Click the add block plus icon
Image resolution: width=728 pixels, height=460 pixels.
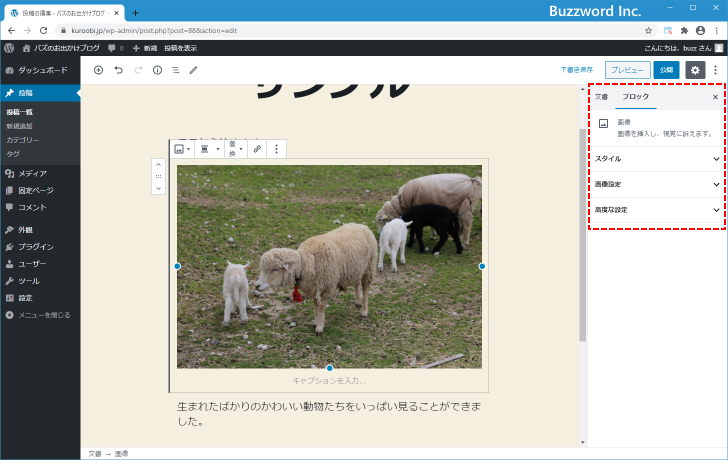(98, 70)
